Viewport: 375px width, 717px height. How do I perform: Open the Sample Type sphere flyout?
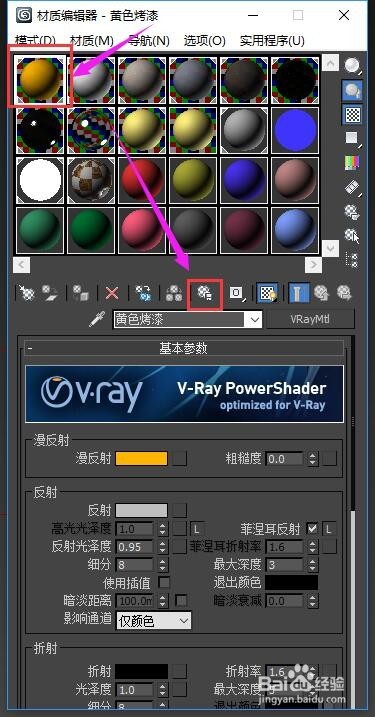click(352, 66)
